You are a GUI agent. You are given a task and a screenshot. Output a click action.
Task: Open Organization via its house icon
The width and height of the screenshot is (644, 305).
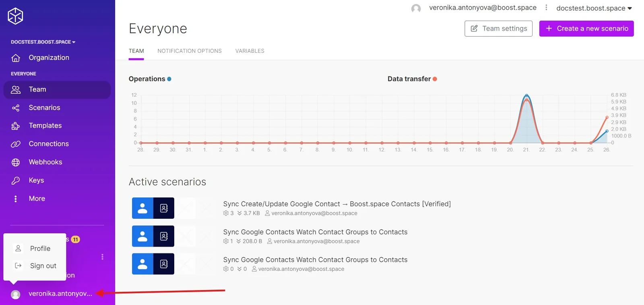(16, 58)
